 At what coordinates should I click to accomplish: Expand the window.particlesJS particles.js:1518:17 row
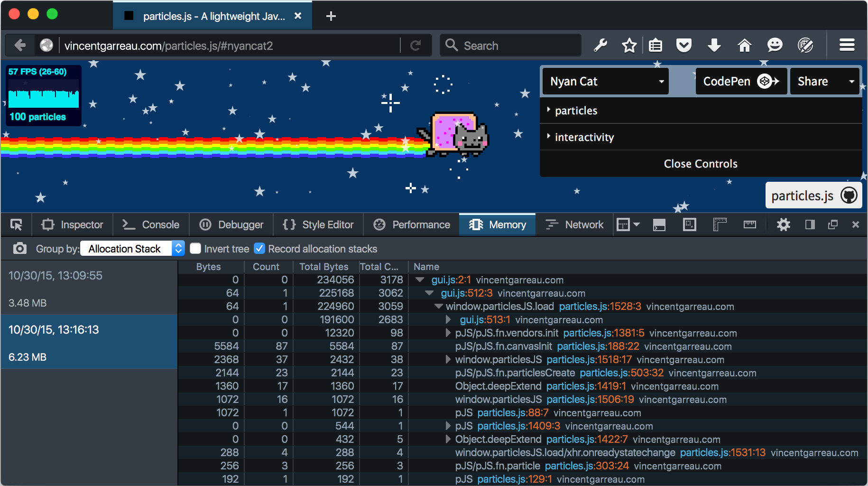pyautogui.click(x=448, y=360)
